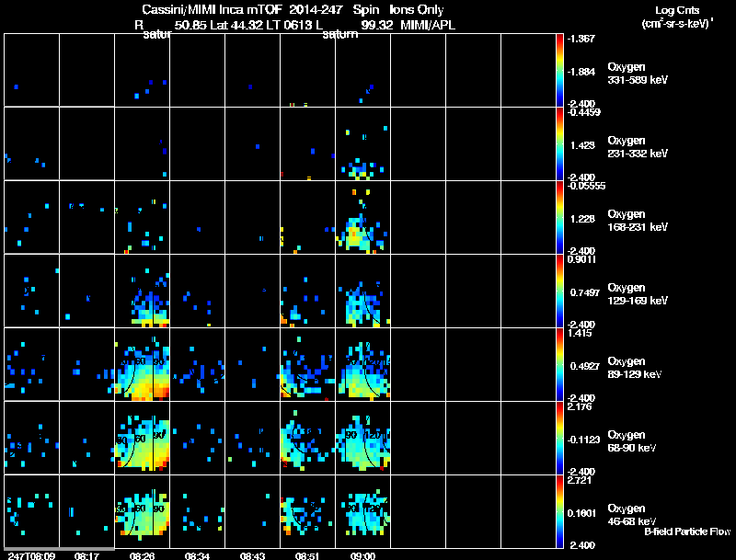Click the 08:51 Oxygen 46-68 keV image panel
Viewport: 736px width, 560px height.
308,511
